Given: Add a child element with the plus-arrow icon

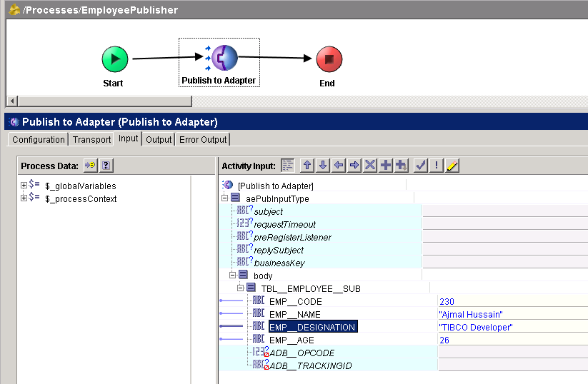Looking at the screenshot, I should 402,165.
